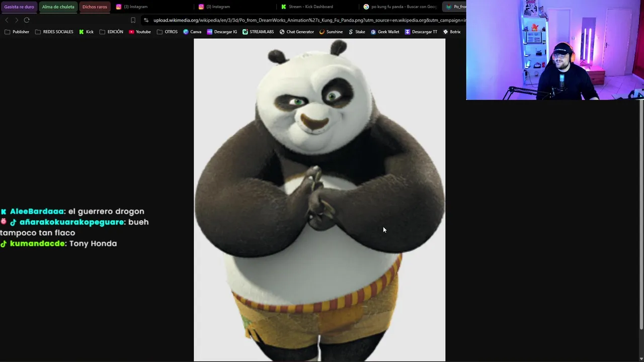Click the chat message 'el guerrero drogon'
Viewport: 644px width, 362px height.
coord(107,212)
